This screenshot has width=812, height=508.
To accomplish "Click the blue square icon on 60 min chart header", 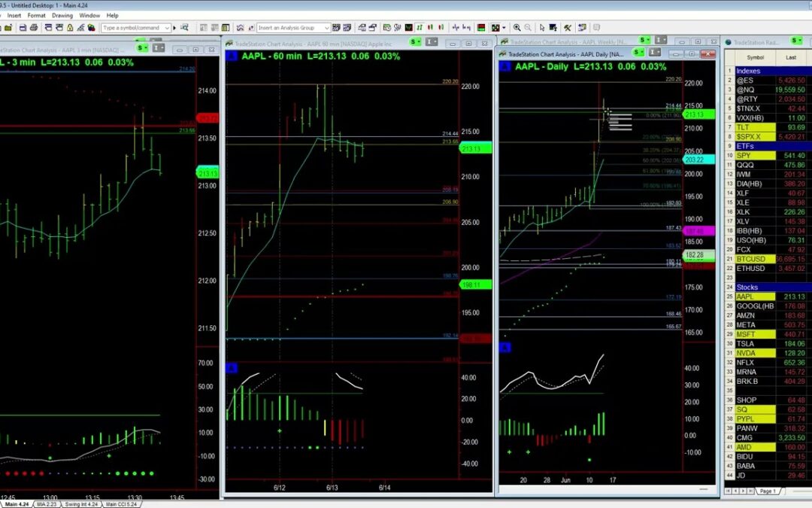I will [232, 56].
